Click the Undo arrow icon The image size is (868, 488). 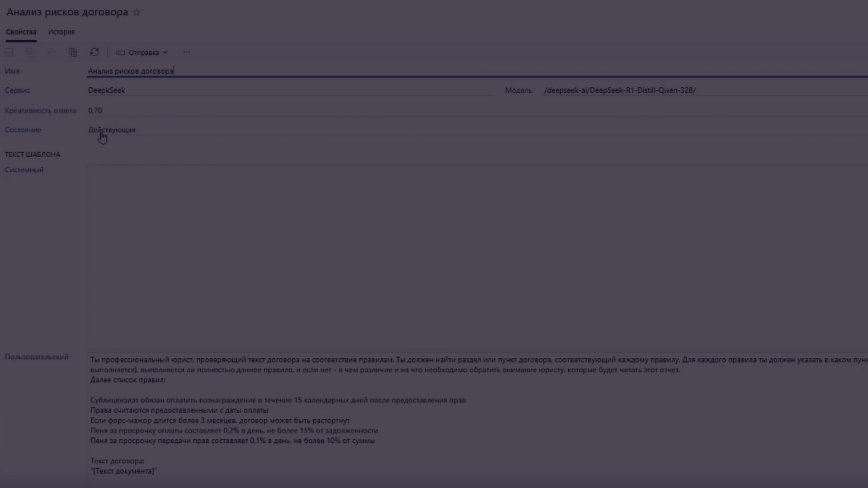click(x=52, y=52)
